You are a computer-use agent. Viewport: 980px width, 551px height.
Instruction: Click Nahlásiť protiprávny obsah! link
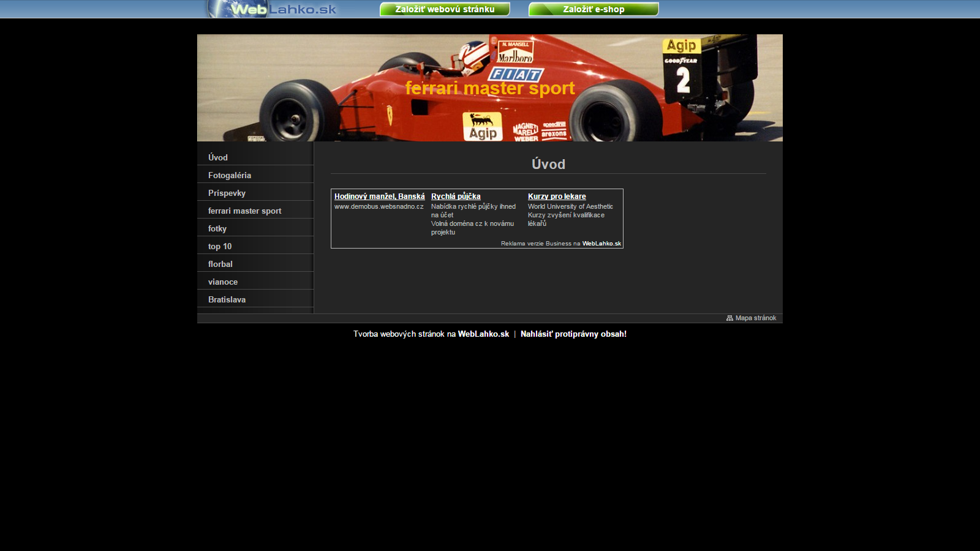(573, 334)
